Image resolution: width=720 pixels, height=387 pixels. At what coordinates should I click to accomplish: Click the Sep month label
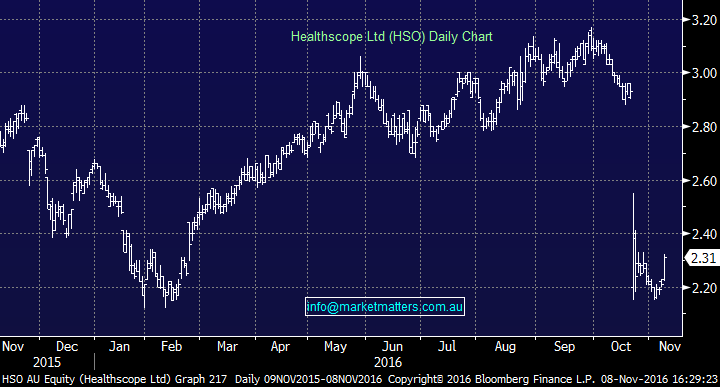tap(564, 347)
